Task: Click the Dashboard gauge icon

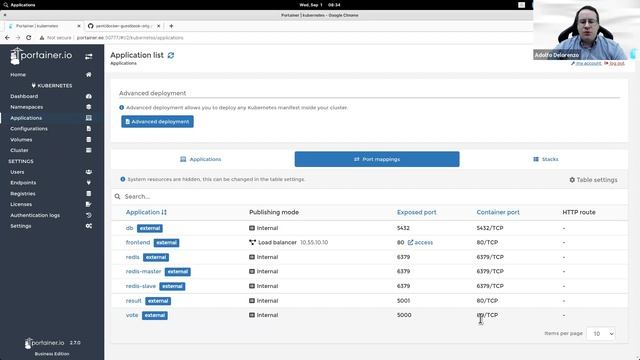Action: coord(89,96)
